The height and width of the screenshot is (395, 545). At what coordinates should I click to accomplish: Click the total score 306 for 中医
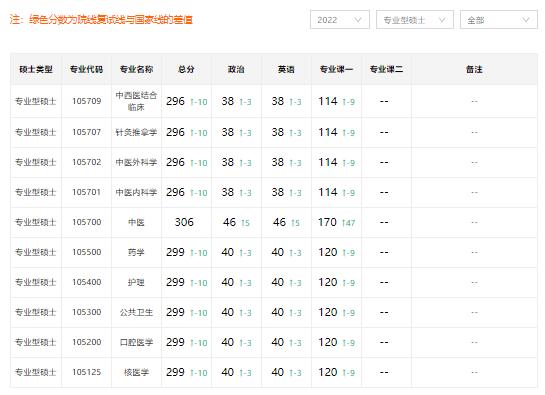tap(184, 222)
